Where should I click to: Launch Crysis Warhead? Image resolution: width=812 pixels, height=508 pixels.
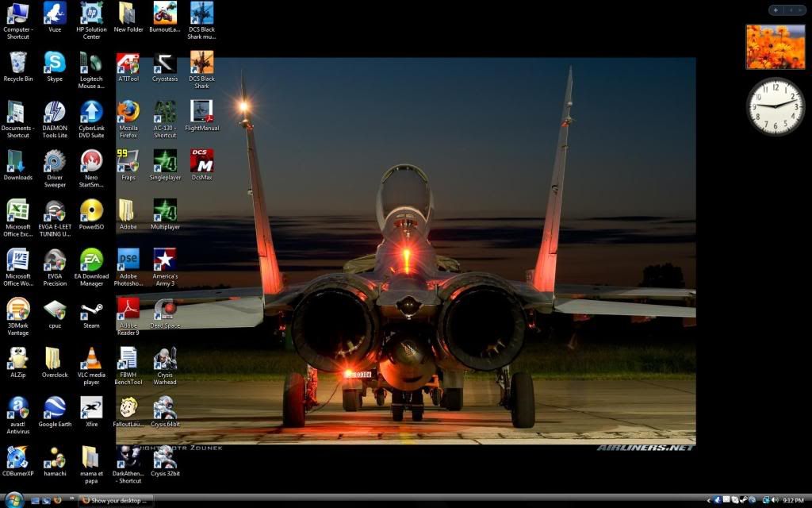(164, 361)
